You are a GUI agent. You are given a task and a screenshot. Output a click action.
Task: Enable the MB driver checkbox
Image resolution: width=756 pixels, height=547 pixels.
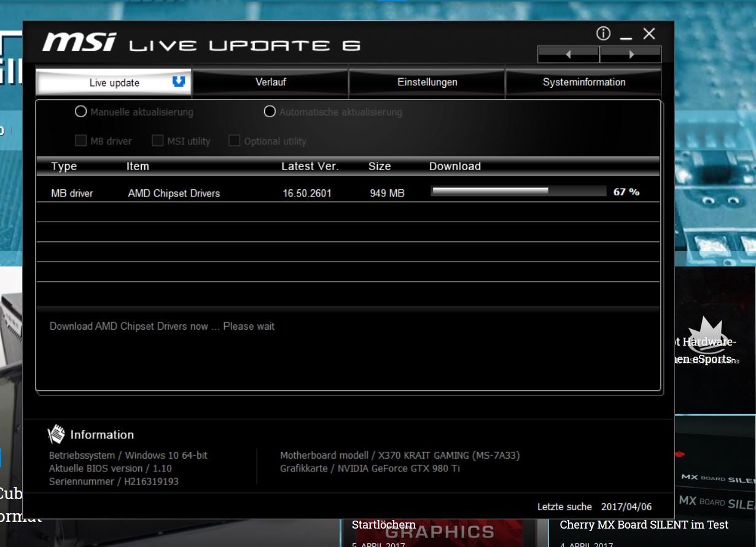point(80,141)
